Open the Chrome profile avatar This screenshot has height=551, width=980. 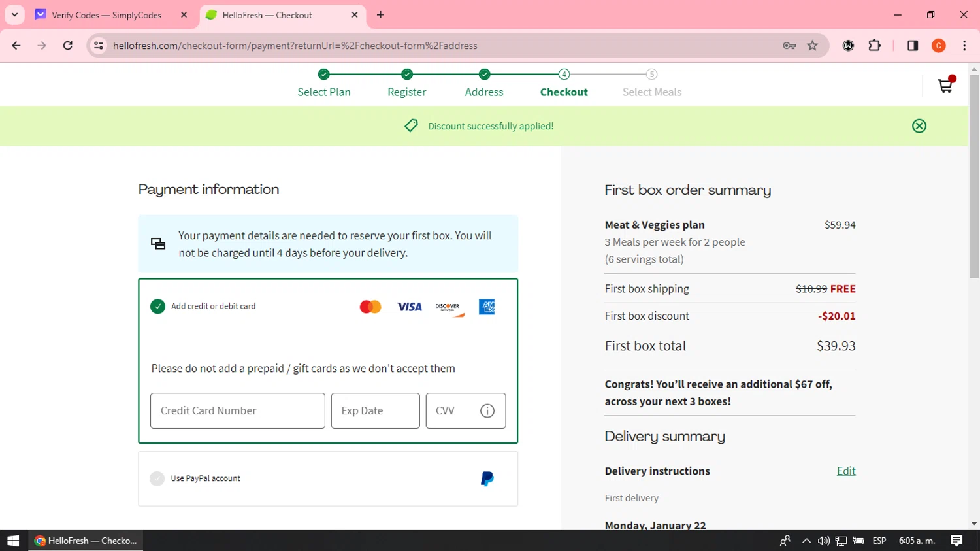(939, 46)
